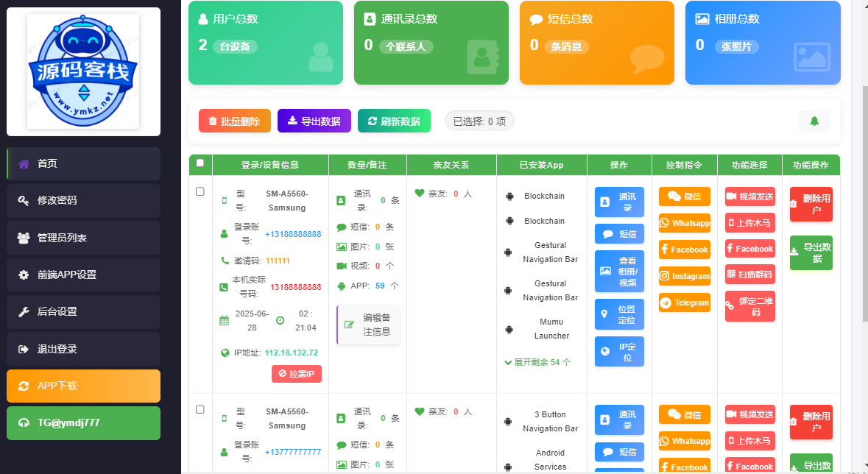Click first row 查看相册/视频 button
The image size is (868, 474).
click(x=619, y=272)
